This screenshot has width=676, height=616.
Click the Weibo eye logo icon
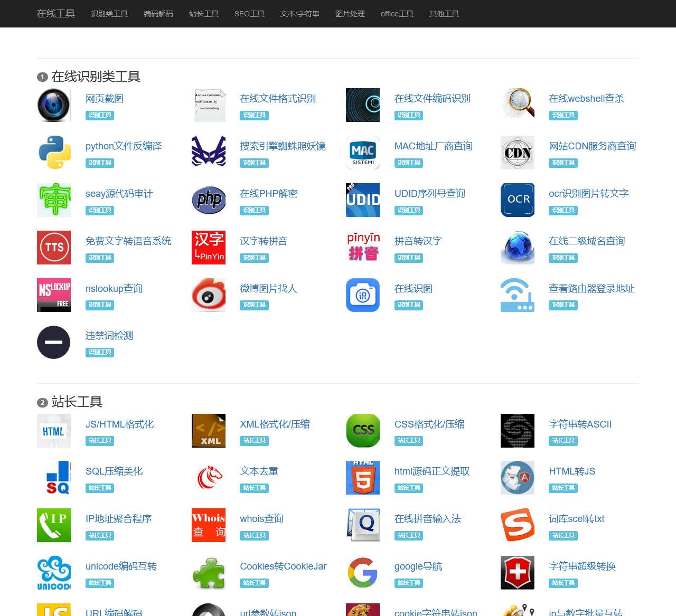209,295
